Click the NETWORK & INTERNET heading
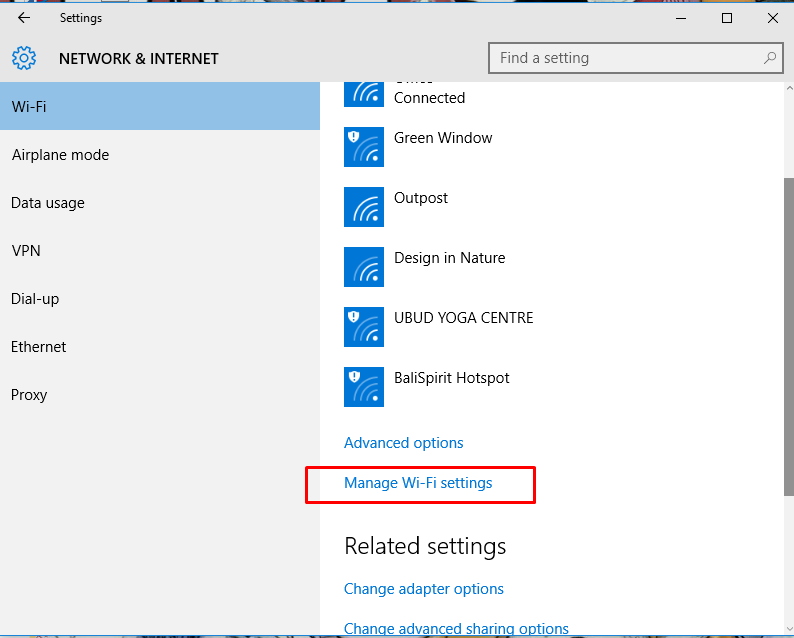 (139, 59)
